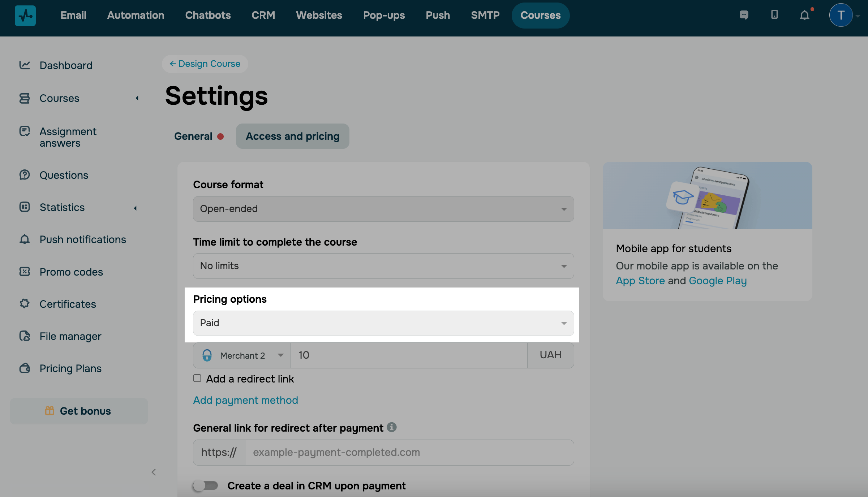Expand the Course format dropdown

click(383, 209)
